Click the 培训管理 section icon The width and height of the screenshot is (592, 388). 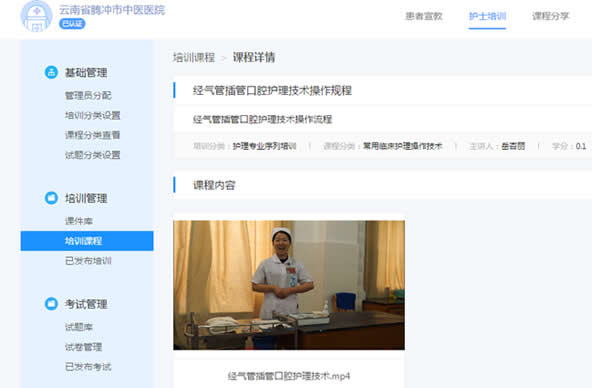pyautogui.click(x=51, y=198)
